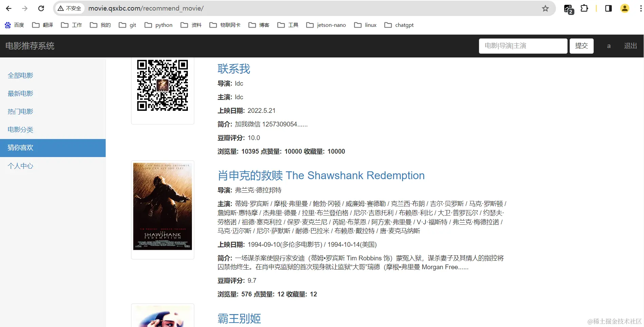Select 全部电影 in the sidebar
644x327 pixels.
click(x=20, y=75)
